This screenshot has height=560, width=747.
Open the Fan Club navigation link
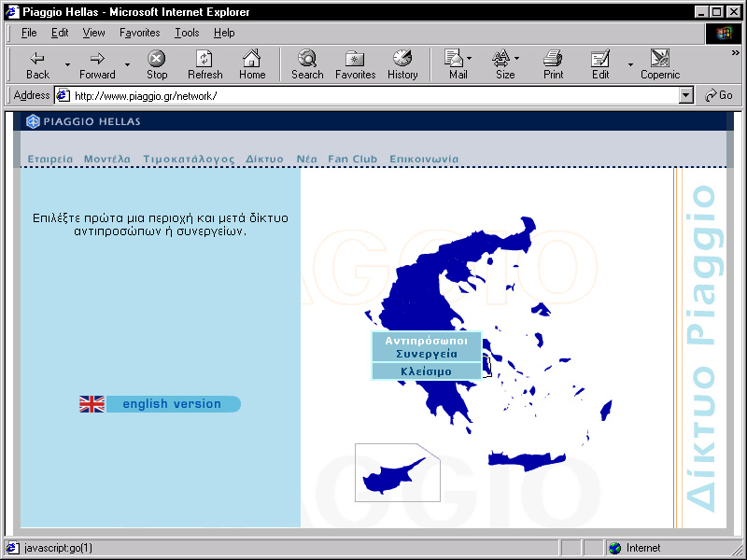pos(353,159)
